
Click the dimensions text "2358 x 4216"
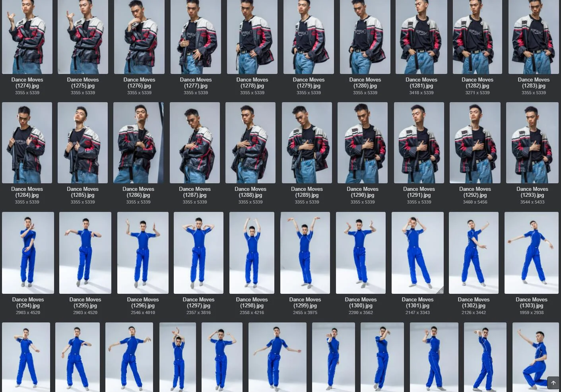click(252, 312)
